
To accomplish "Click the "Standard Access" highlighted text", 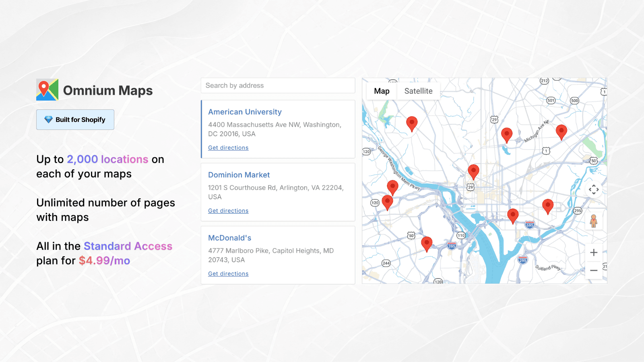I will coord(128,246).
